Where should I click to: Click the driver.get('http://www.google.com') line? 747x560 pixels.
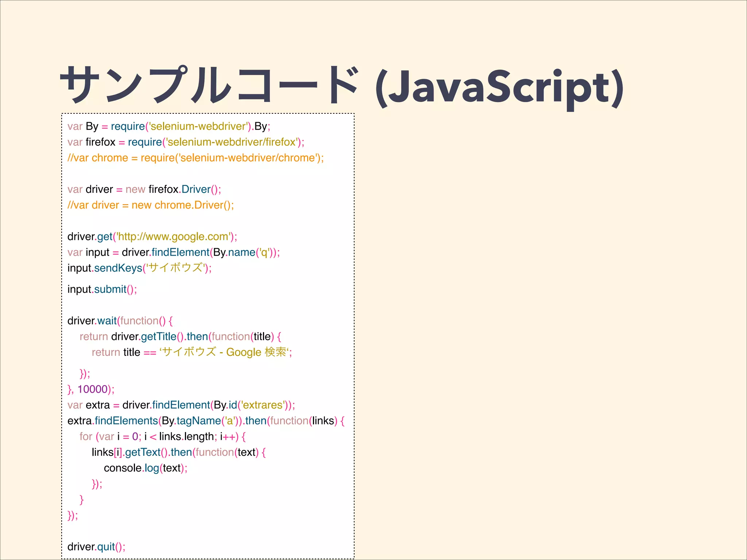(152, 237)
